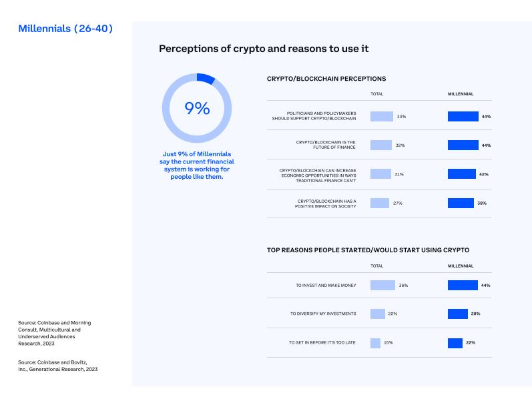Select the Total 15% bar
532x403 pixels.
tap(375, 343)
